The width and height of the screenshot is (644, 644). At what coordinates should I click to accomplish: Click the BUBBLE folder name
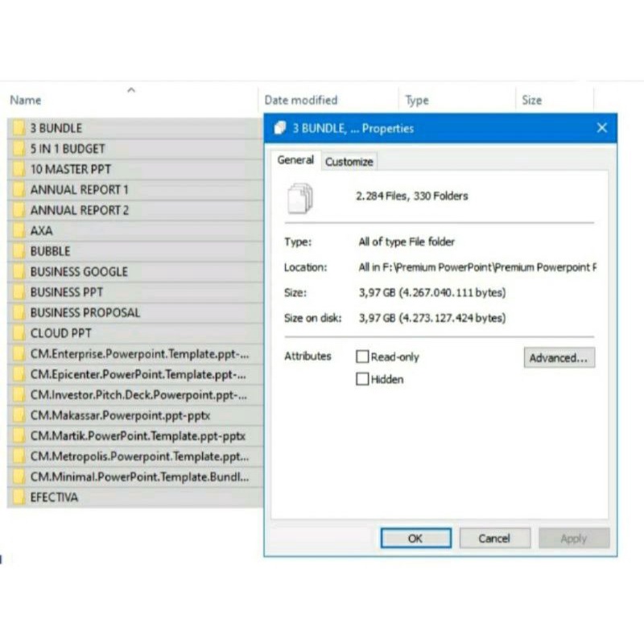pyautogui.click(x=51, y=251)
